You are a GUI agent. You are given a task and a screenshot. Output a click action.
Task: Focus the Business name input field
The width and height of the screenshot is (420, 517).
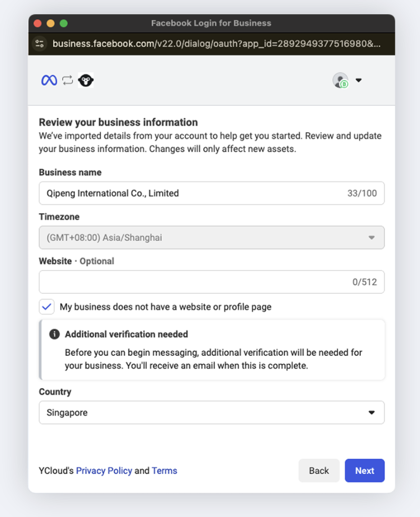coord(189,193)
